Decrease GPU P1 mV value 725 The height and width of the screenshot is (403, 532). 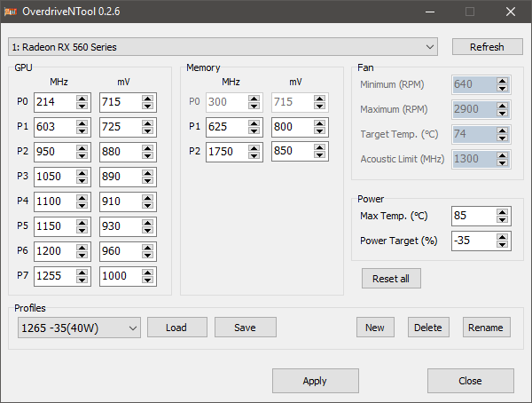point(147,130)
